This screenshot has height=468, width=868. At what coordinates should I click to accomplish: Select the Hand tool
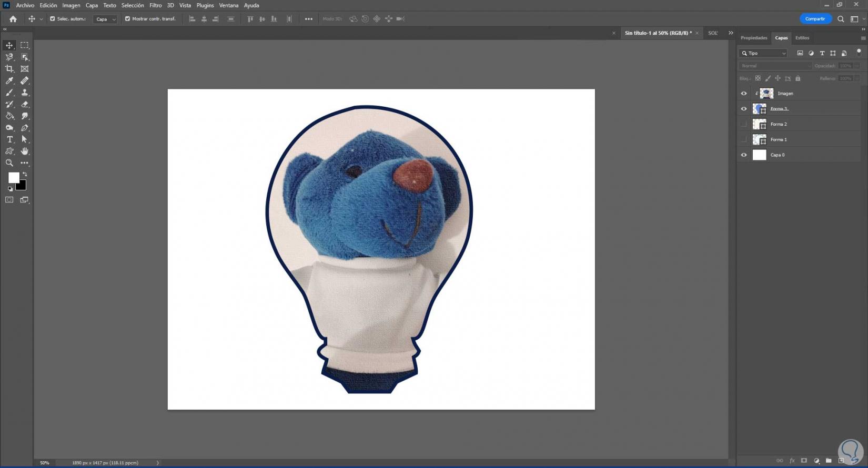coord(25,151)
